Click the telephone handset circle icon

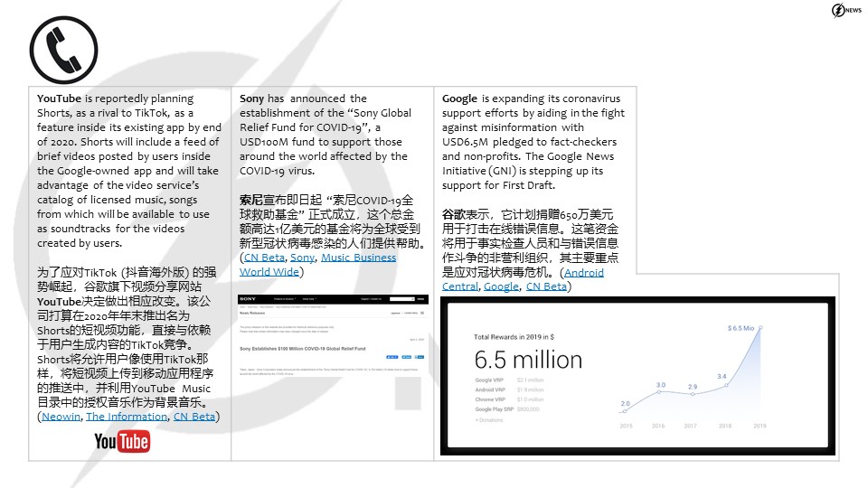[x=63, y=50]
